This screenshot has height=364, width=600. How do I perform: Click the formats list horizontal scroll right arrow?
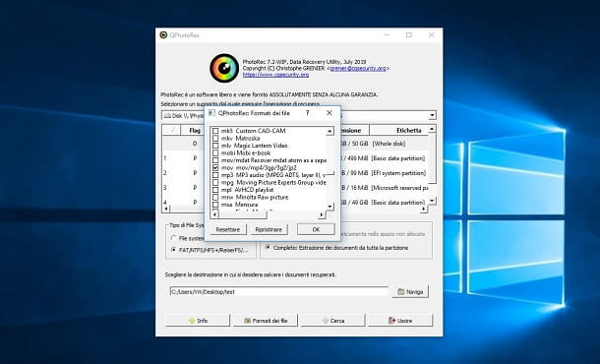point(322,214)
